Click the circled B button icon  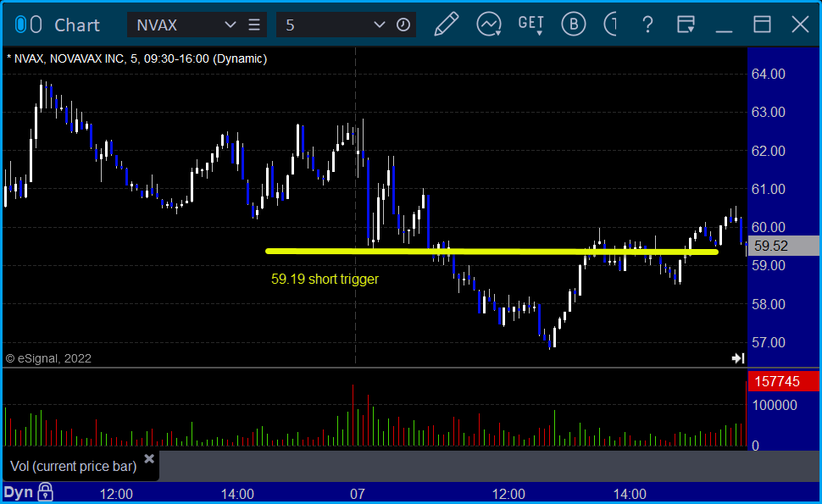pos(574,24)
